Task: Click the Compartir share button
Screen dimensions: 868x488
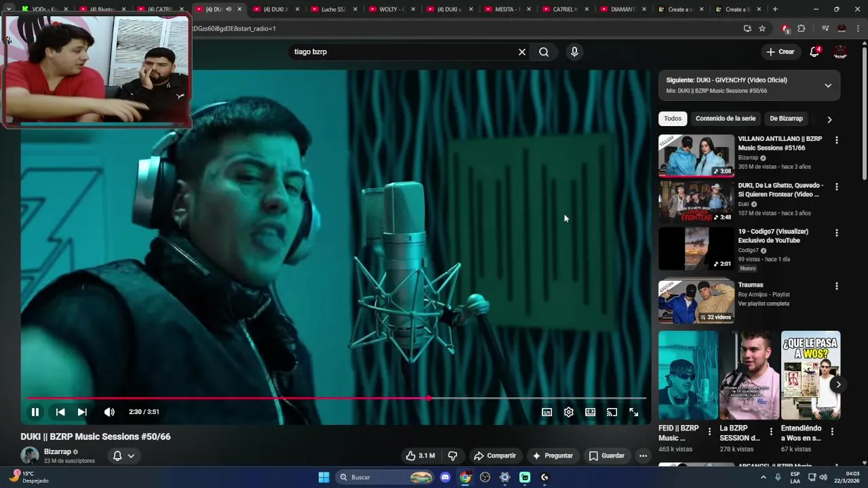Action: click(495, 455)
